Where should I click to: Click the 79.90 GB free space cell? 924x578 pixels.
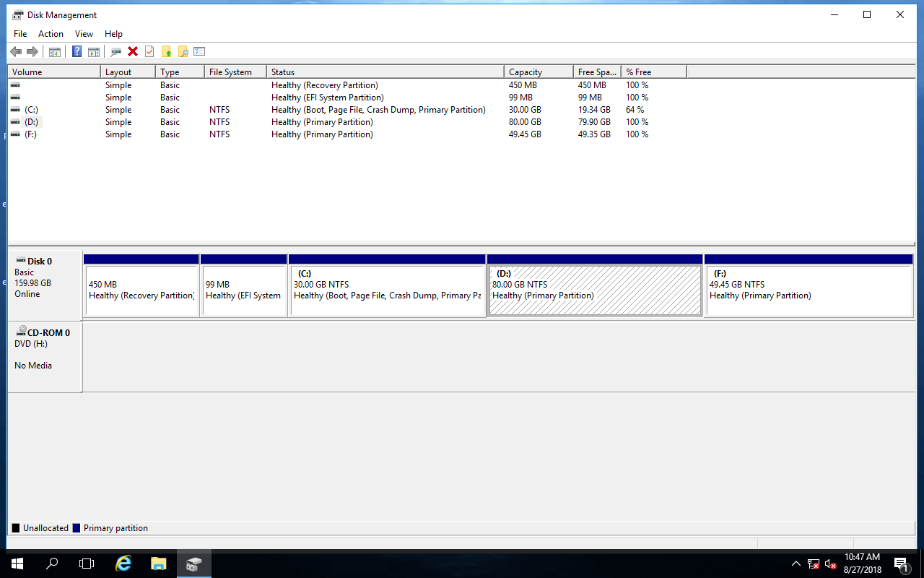[x=594, y=122]
